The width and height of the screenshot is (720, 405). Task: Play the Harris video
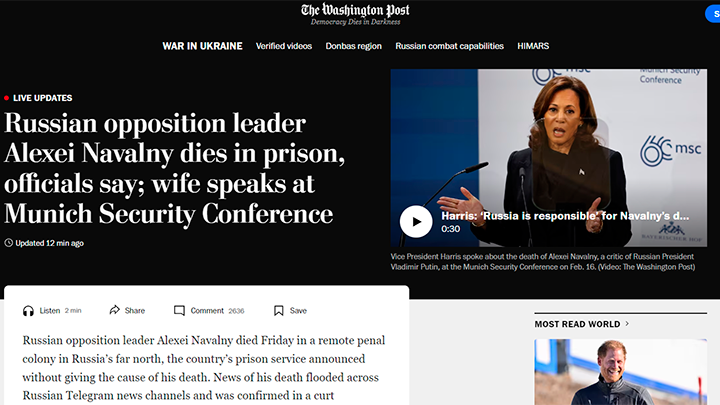coord(416,221)
